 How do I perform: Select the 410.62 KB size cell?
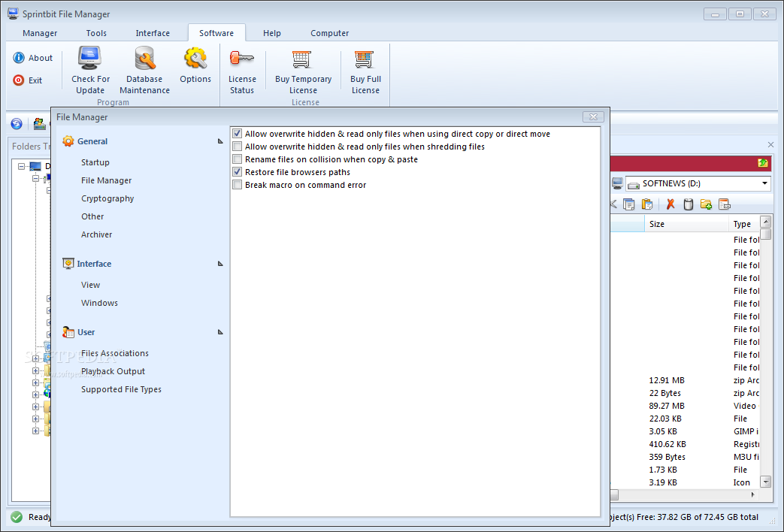667,444
